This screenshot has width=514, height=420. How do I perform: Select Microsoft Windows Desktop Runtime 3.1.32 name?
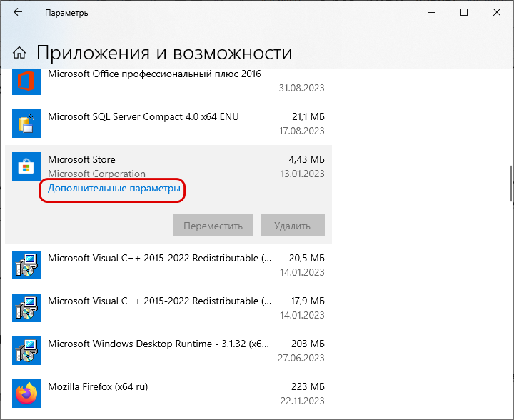pos(158,344)
